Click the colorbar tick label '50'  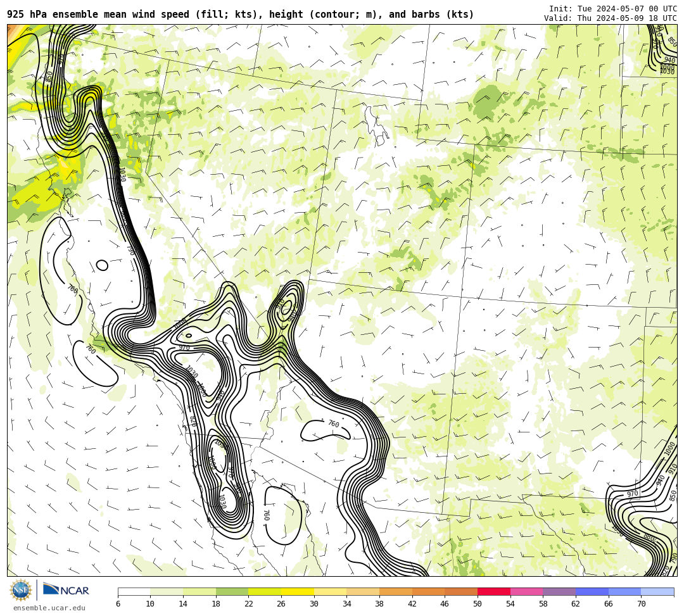[478, 604]
